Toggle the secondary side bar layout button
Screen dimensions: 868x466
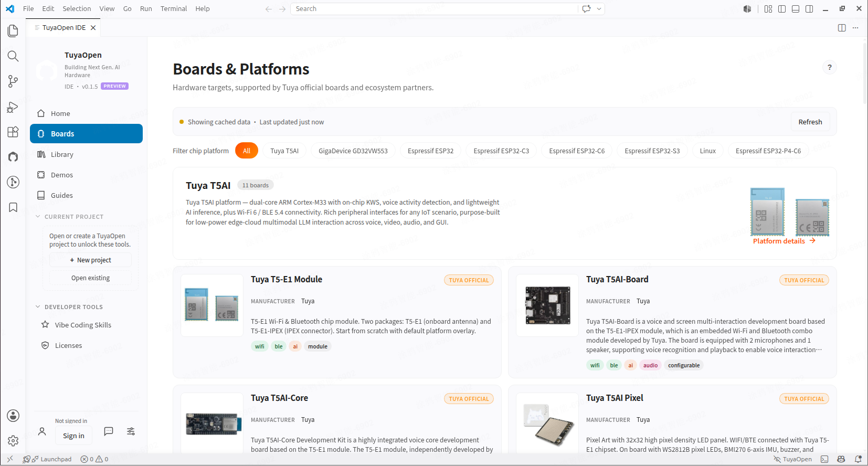(809, 9)
